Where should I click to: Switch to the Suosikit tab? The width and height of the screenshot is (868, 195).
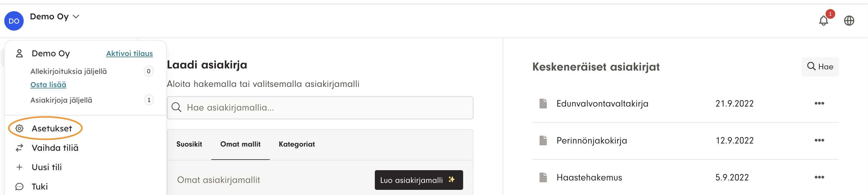tap(189, 144)
